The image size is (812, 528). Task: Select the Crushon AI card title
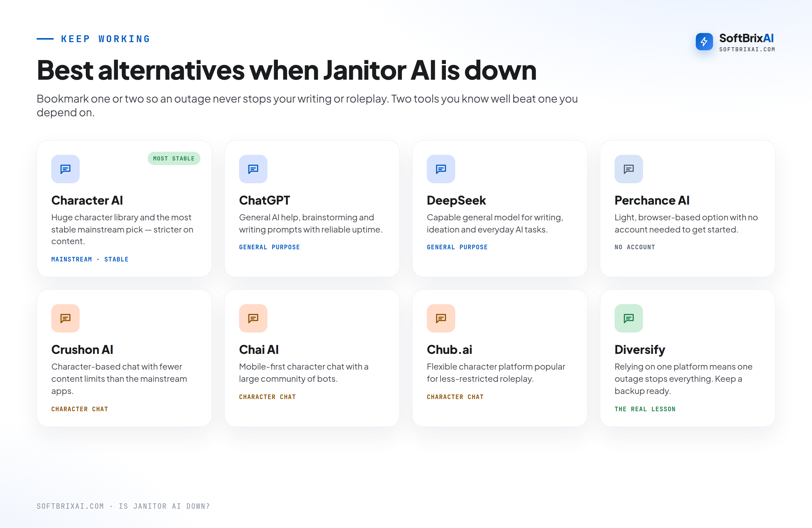[82, 350]
